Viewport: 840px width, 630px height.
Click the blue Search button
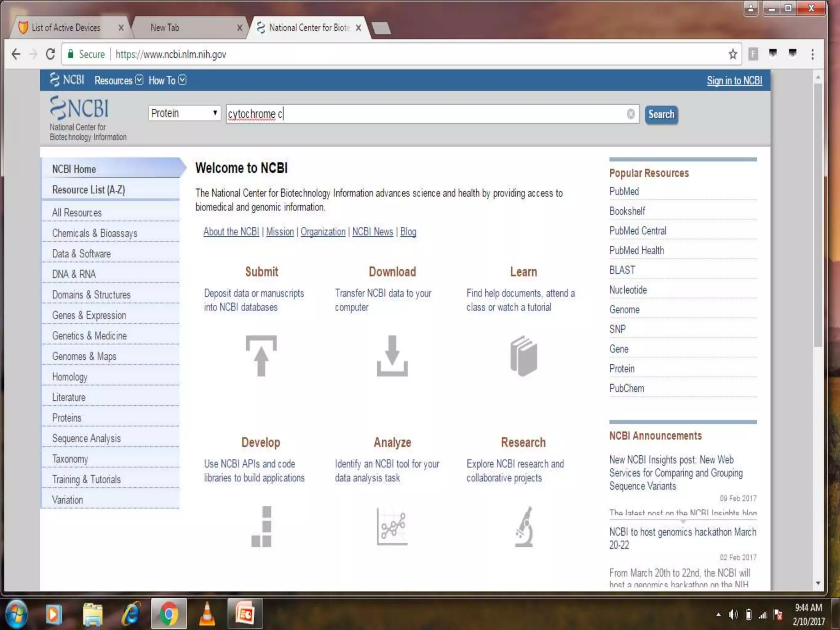661,114
